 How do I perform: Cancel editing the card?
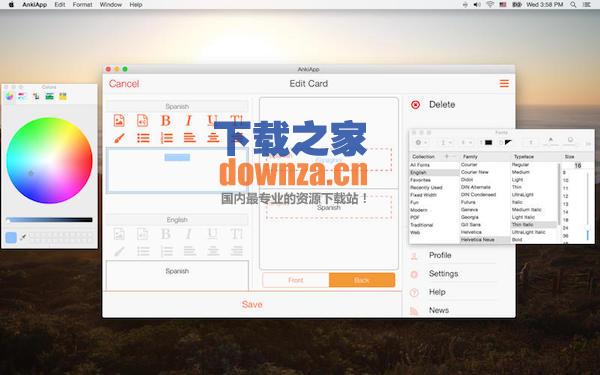(x=124, y=83)
